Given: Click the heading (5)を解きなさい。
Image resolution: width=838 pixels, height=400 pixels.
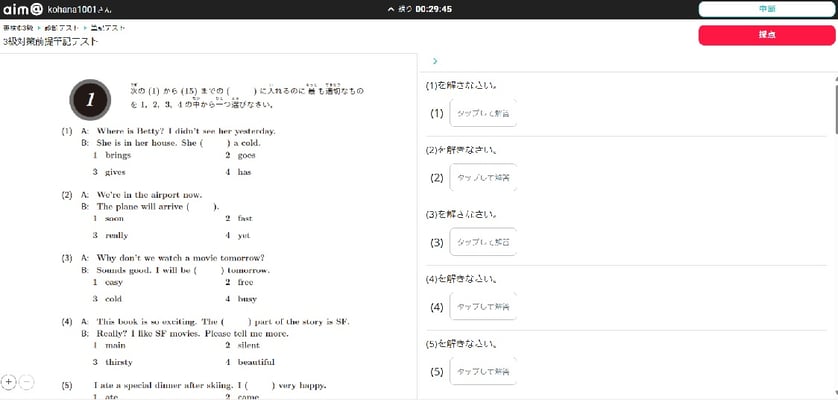Looking at the screenshot, I should point(462,344).
